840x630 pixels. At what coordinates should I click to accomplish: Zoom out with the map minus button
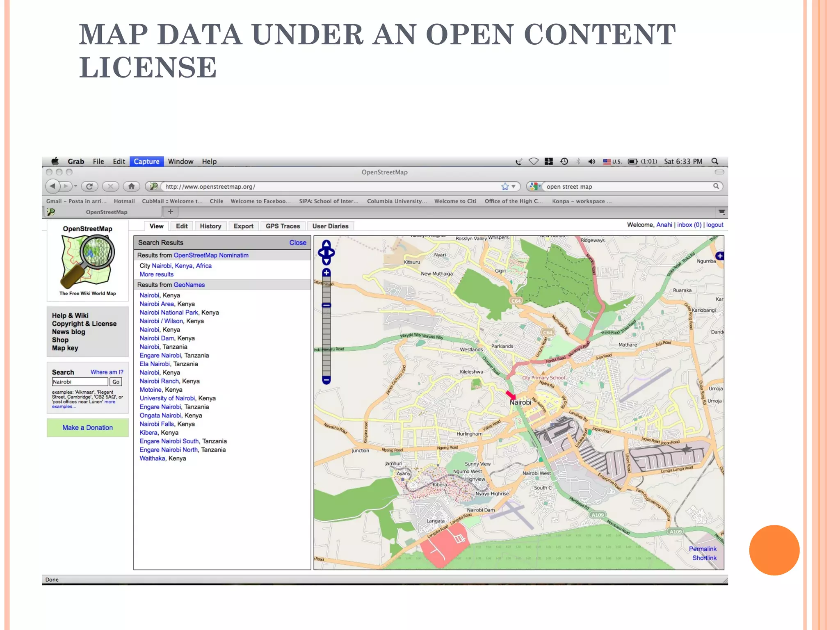[326, 380]
